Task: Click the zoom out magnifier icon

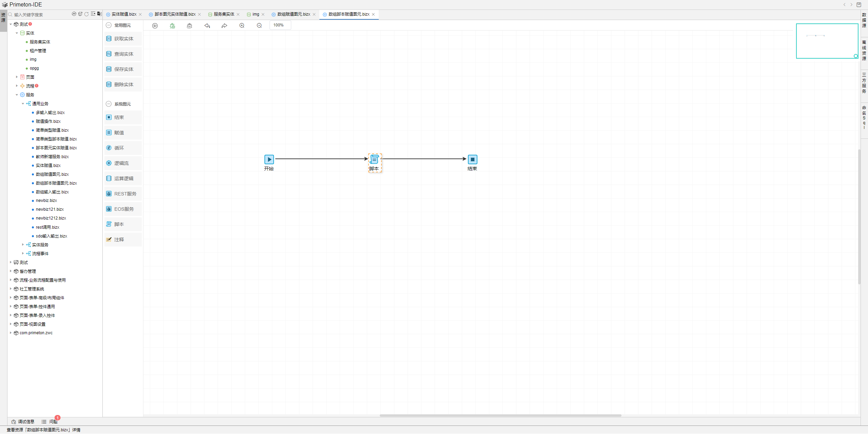Action: pyautogui.click(x=259, y=26)
